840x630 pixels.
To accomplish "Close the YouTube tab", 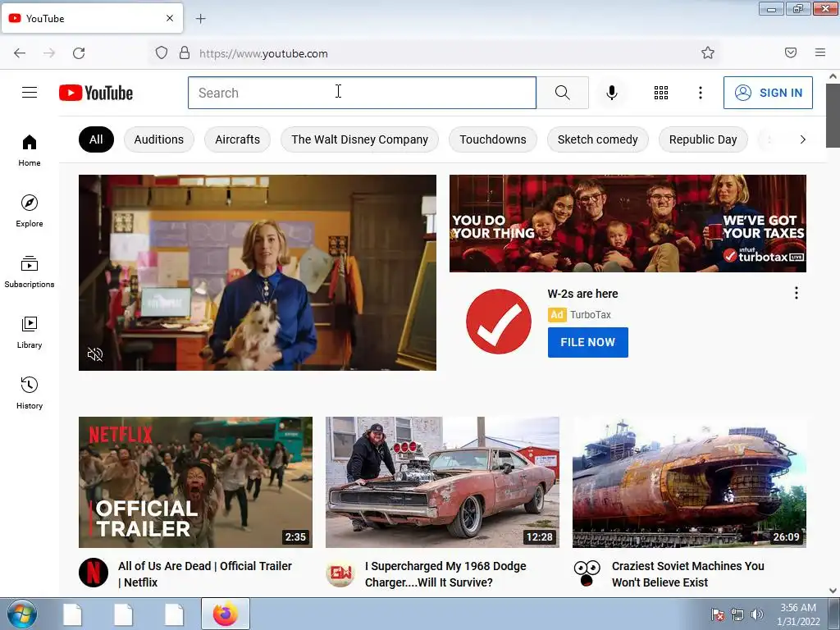I will click(x=170, y=18).
